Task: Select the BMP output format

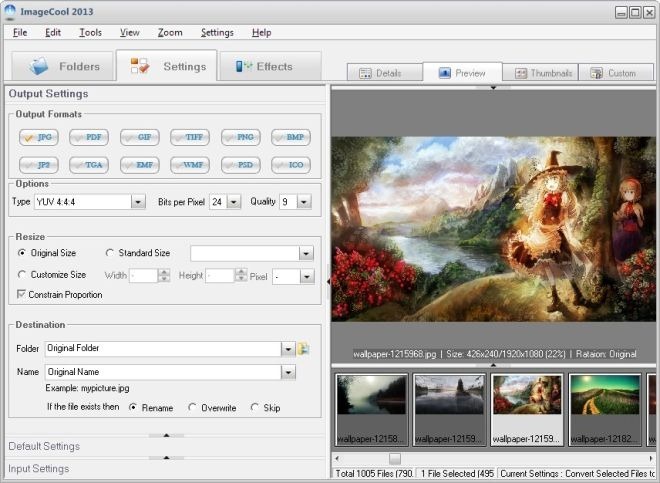Action: click(291, 137)
